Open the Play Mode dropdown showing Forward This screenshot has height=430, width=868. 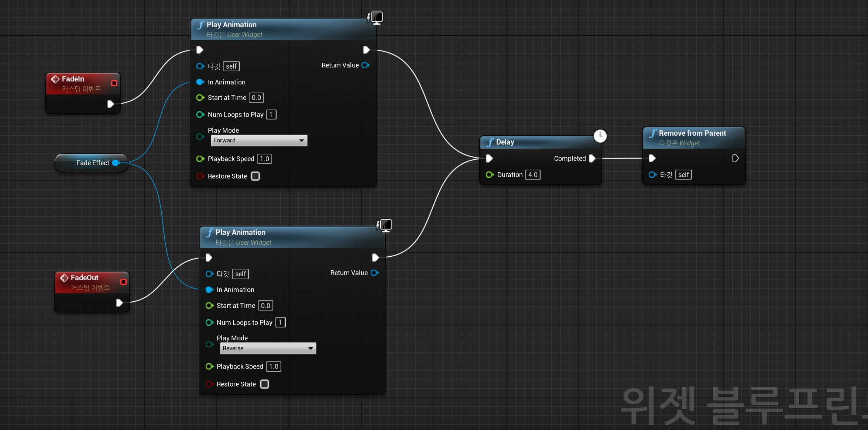coord(258,140)
